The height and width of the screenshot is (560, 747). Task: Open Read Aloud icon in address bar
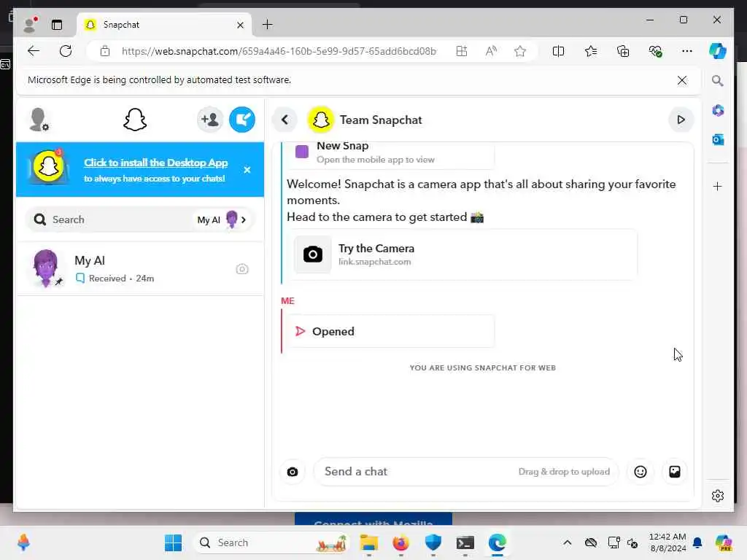coord(491,51)
